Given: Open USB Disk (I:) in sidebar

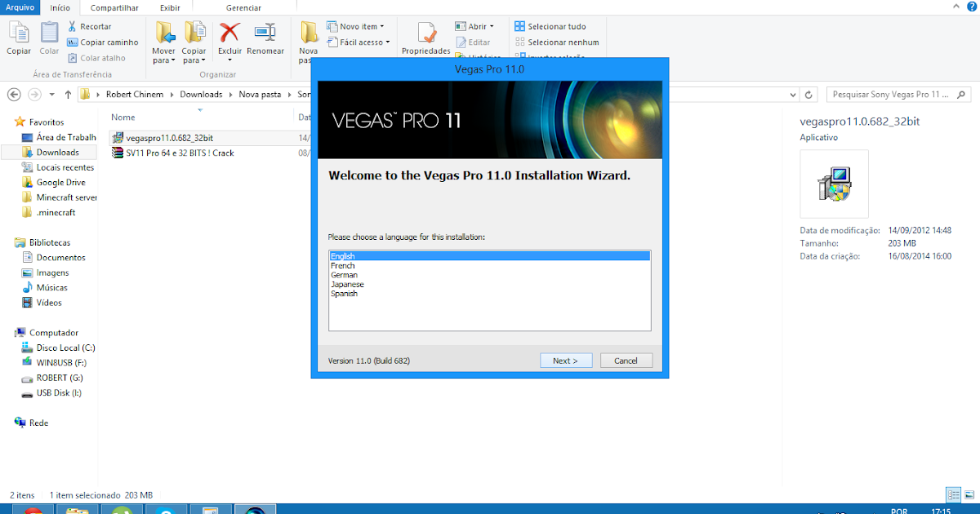Looking at the screenshot, I should tap(51, 393).
